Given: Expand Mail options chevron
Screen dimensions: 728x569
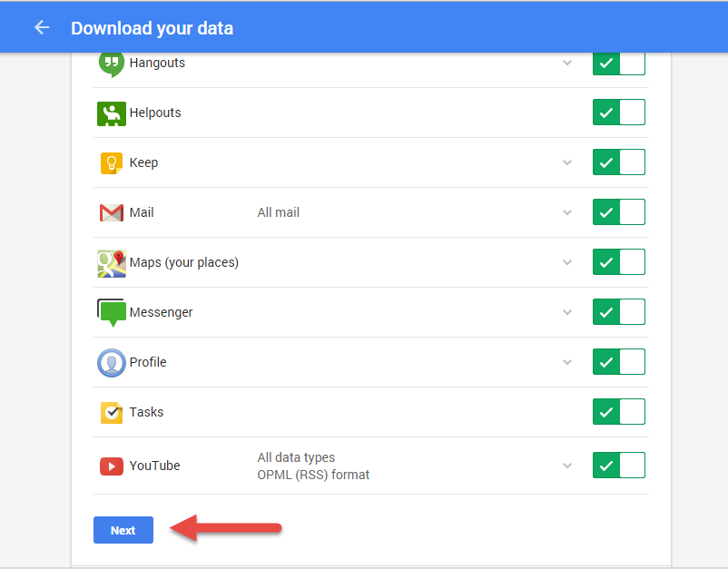Looking at the screenshot, I should pos(567,212).
